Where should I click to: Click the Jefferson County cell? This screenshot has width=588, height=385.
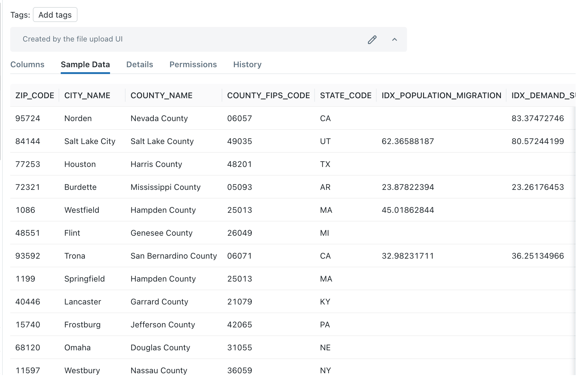coord(163,325)
